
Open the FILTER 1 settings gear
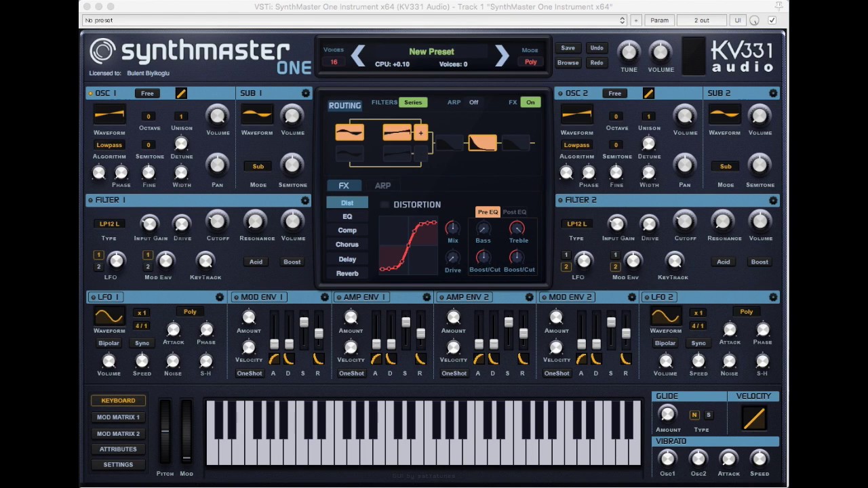tap(305, 200)
